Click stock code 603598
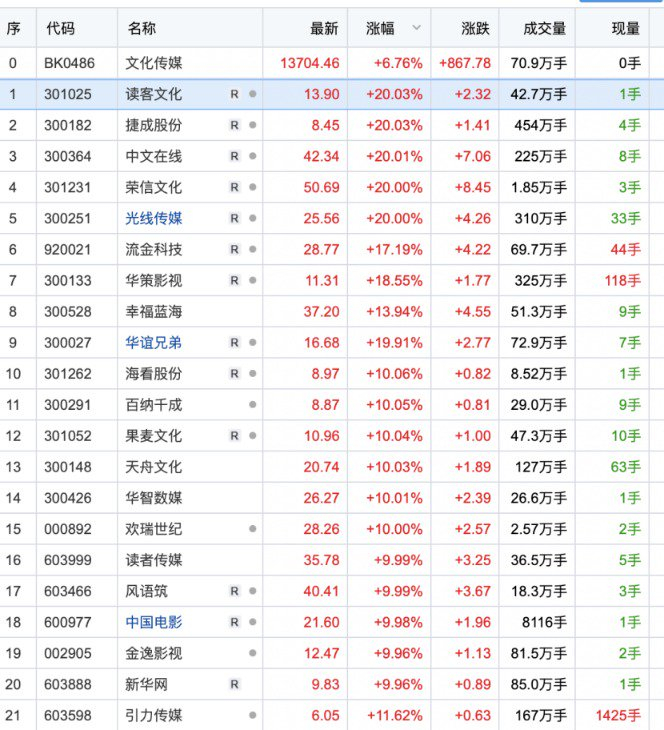 68,715
